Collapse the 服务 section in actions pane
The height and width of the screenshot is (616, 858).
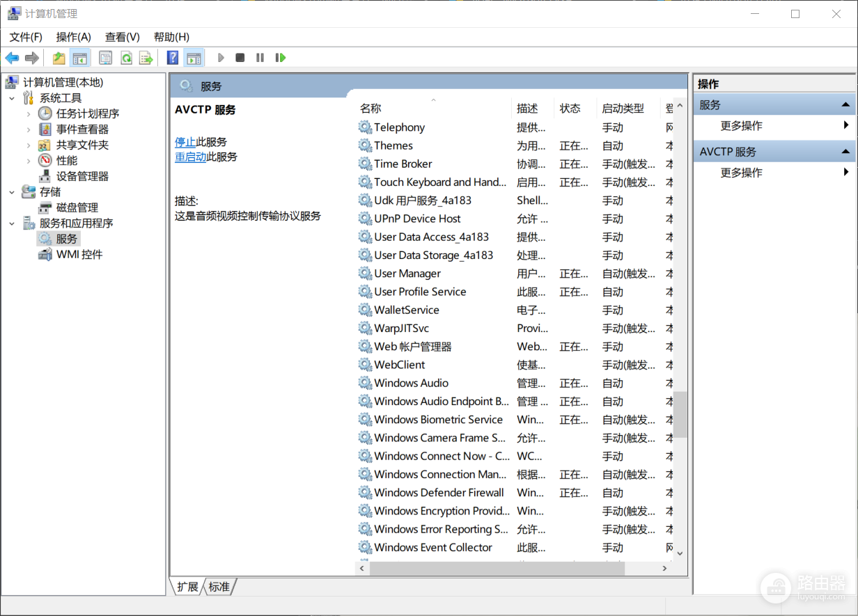(x=845, y=105)
